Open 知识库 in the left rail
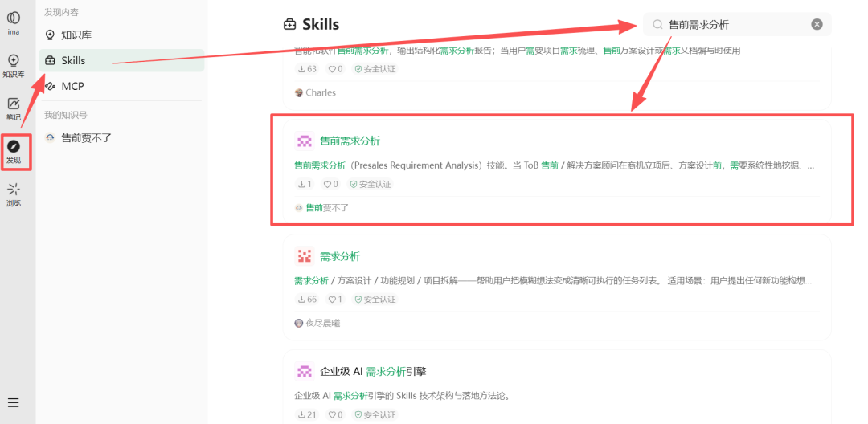 [14, 65]
